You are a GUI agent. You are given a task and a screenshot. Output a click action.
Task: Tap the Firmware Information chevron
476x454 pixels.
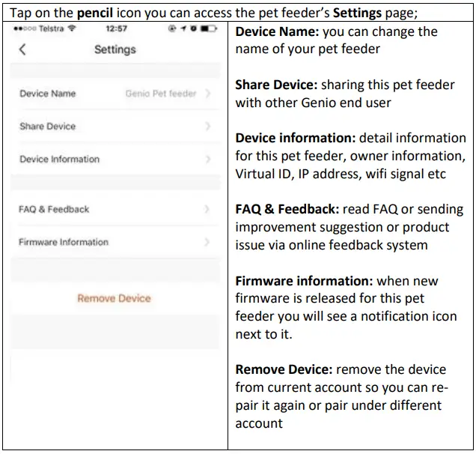[207, 243]
